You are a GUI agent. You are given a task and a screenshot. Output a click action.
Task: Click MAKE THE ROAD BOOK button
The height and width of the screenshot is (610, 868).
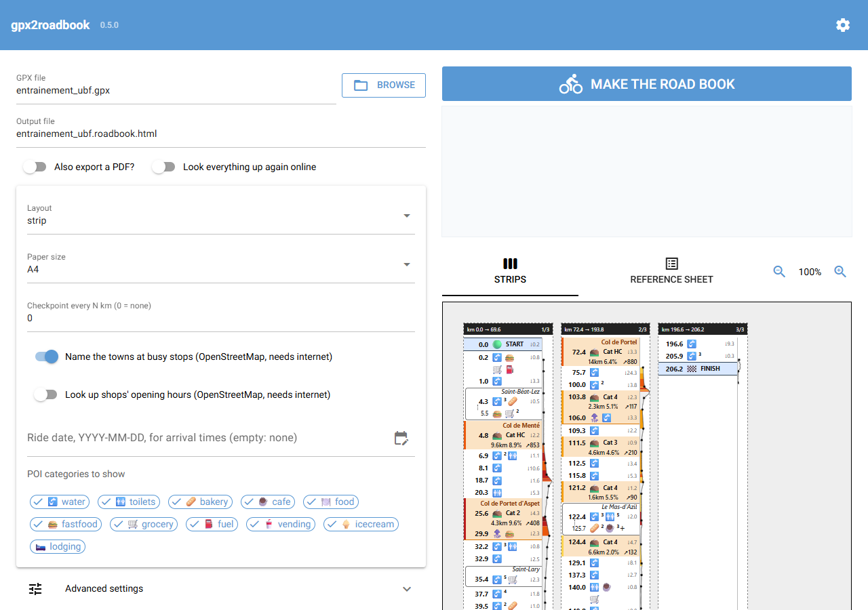(x=647, y=84)
